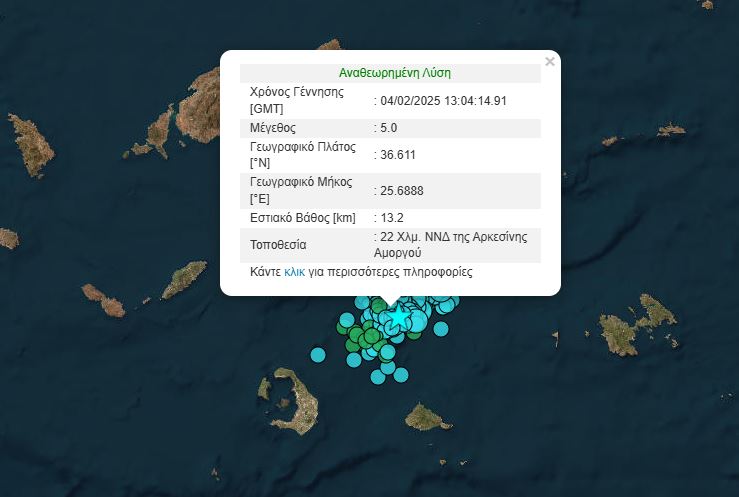Click the "Αναθεωρημένη Λύση" popup header
This screenshot has width=739, height=497.
tap(390, 73)
